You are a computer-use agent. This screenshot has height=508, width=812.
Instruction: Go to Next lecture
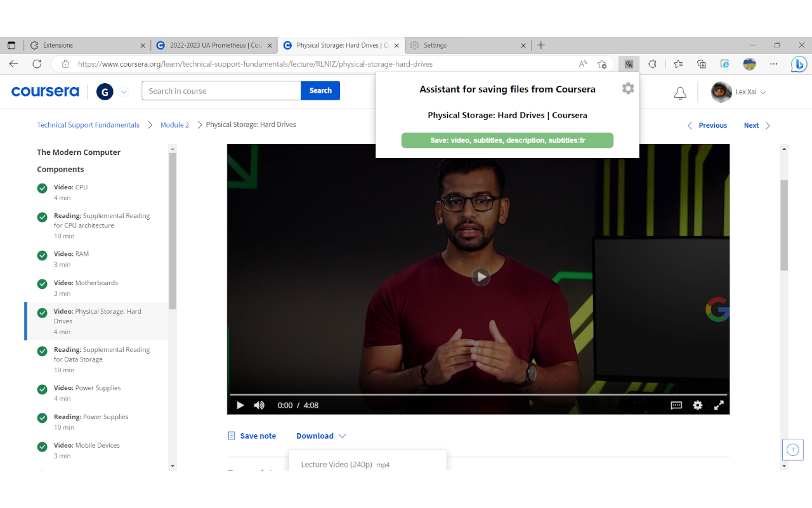click(x=757, y=125)
